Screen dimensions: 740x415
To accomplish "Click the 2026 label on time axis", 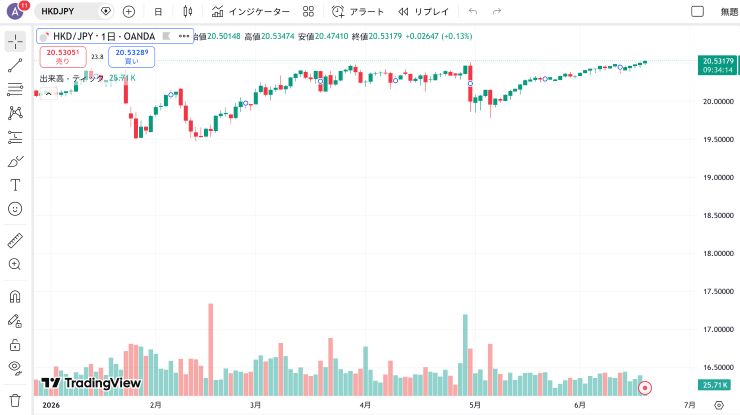I will 51,405.
